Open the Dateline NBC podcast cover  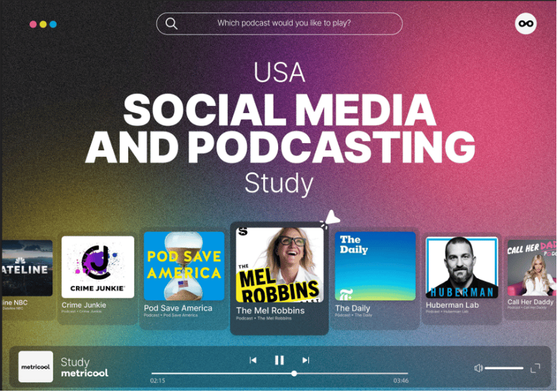pyautogui.click(x=27, y=268)
